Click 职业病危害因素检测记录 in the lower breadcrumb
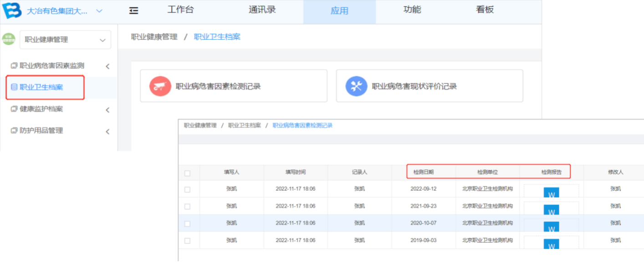Image resolution: width=644 pixels, height=263 pixels. [302, 125]
